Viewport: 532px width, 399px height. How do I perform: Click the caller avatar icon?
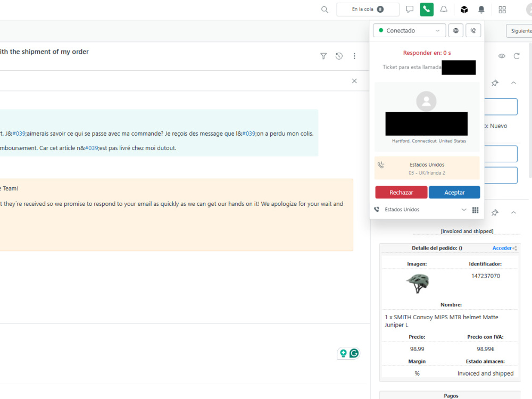click(426, 101)
